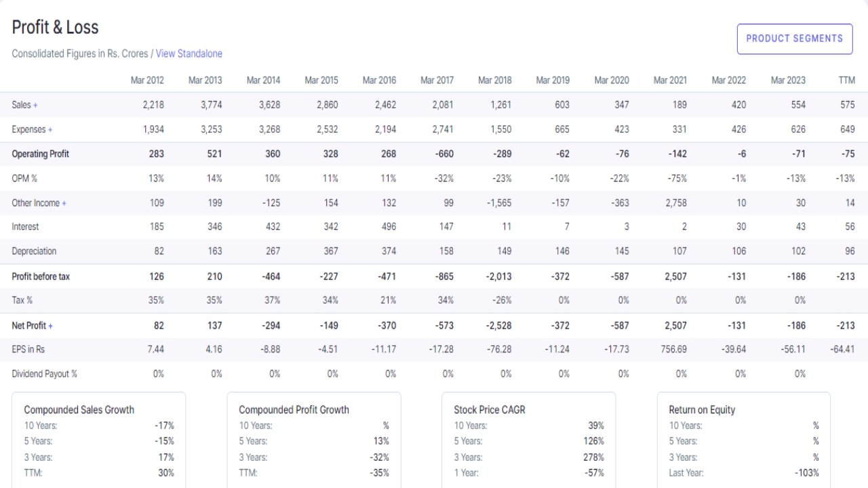Select the Dividend Payout % row label
This screenshot has height=488, width=868.
(45, 373)
